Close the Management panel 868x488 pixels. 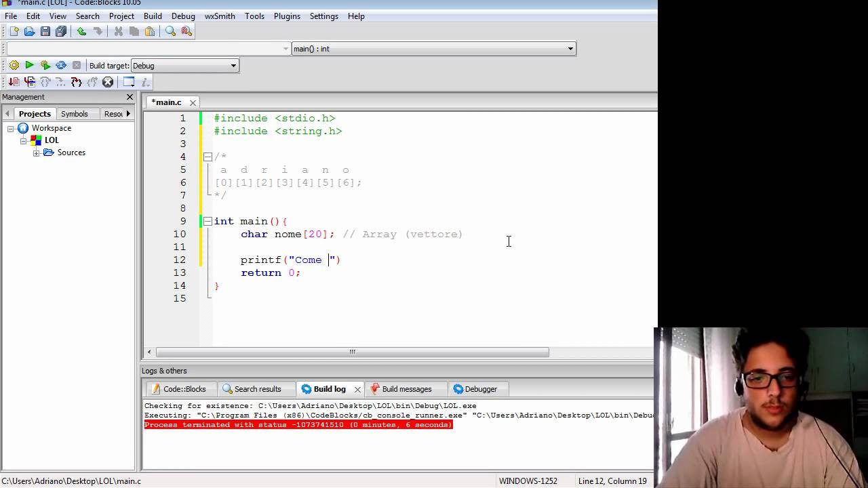[130, 98]
